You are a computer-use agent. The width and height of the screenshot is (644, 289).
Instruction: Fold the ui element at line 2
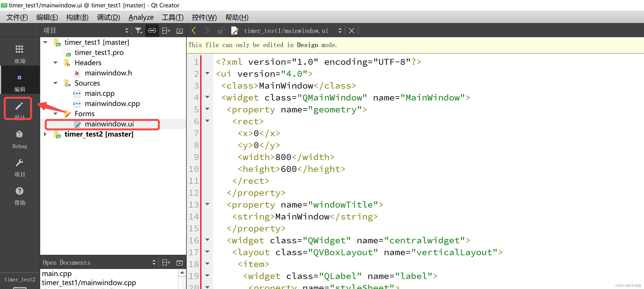[207, 73]
